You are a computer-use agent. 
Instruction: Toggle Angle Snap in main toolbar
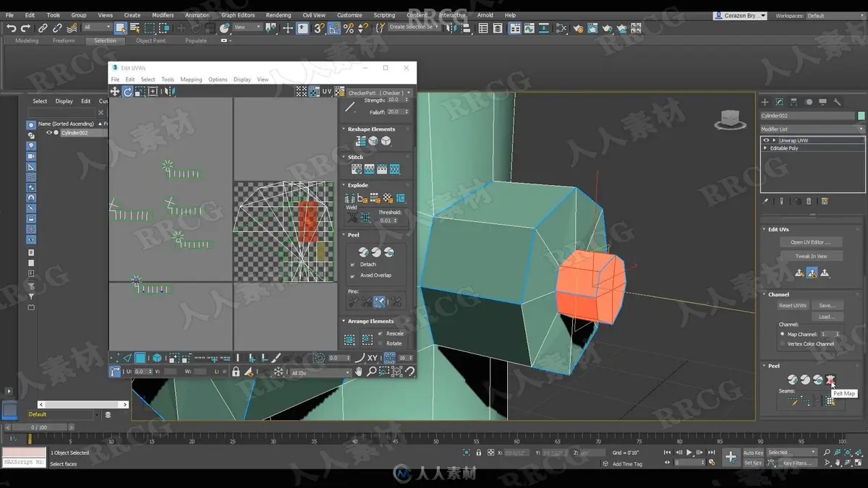point(333,28)
